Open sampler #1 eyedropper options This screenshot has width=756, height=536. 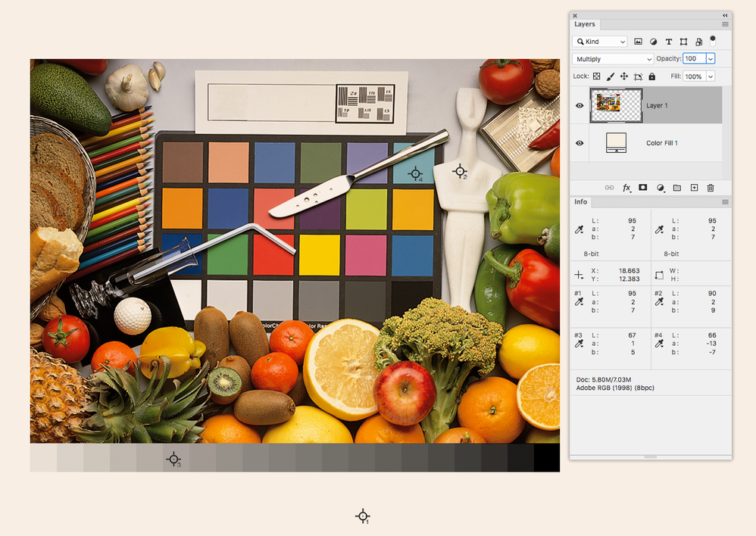[x=579, y=302]
